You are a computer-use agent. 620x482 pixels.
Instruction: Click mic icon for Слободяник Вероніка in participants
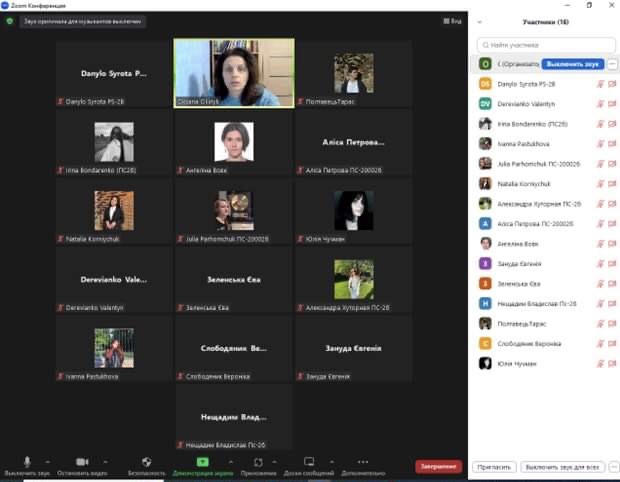[x=600, y=344]
